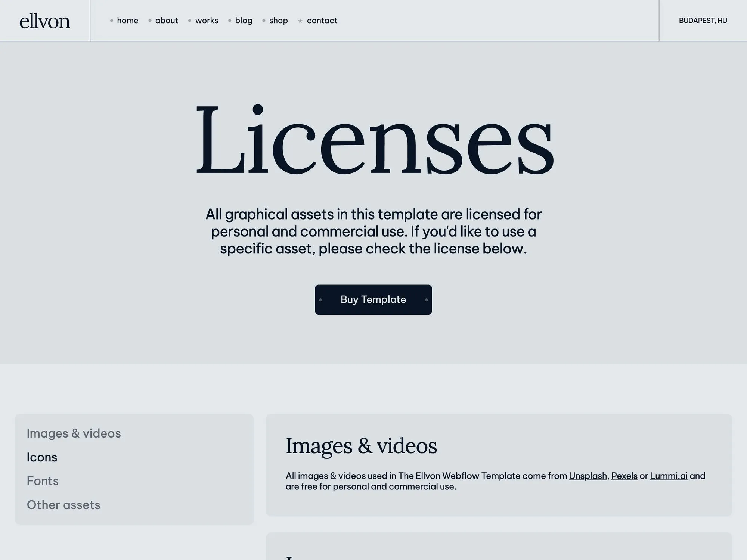Image resolution: width=747 pixels, height=560 pixels.
Task: Jump to the Fonts section
Action: click(x=43, y=481)
